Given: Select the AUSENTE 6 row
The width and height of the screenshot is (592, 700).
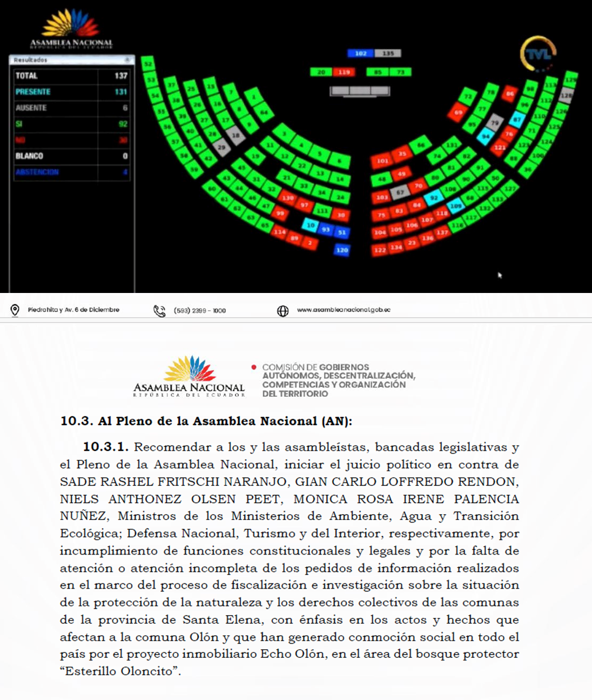Looking at the screenshot, I should tap(72, 108).
